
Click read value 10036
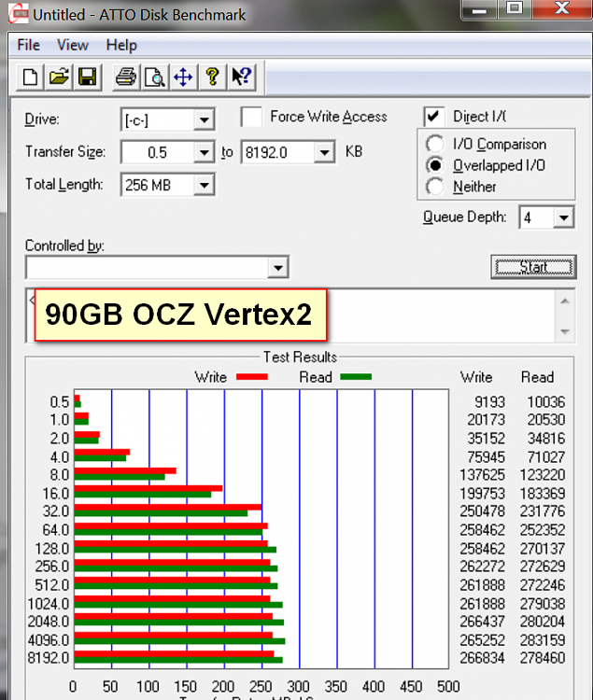tap(546, 402)
